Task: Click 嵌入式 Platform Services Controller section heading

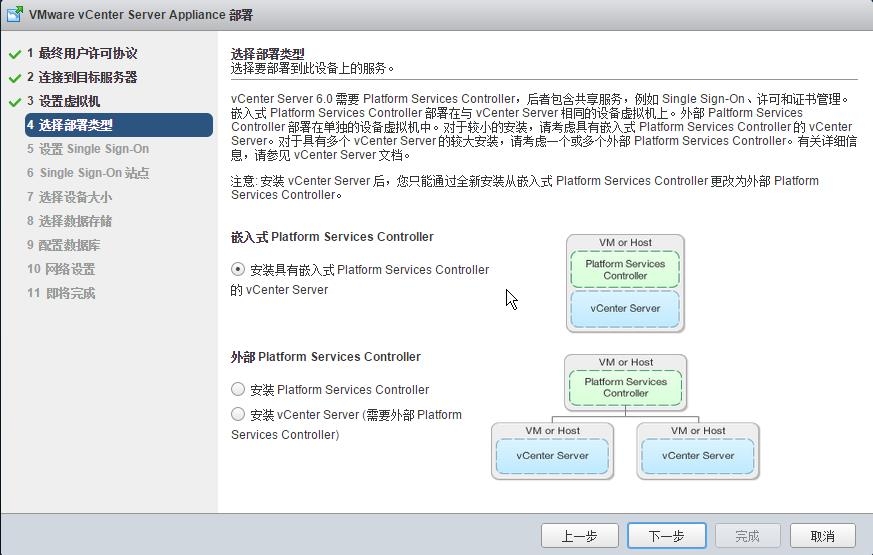Action: pos(332,237)
